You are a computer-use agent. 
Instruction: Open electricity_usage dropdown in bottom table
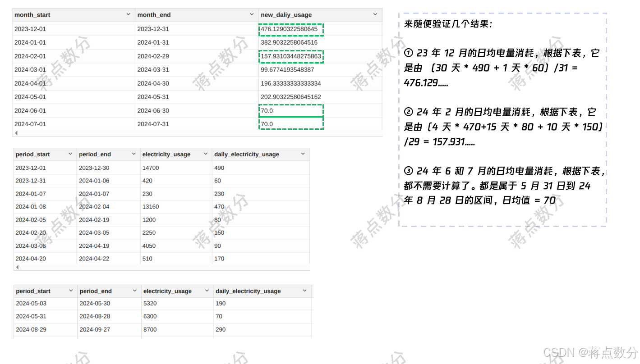coord(207,291)
